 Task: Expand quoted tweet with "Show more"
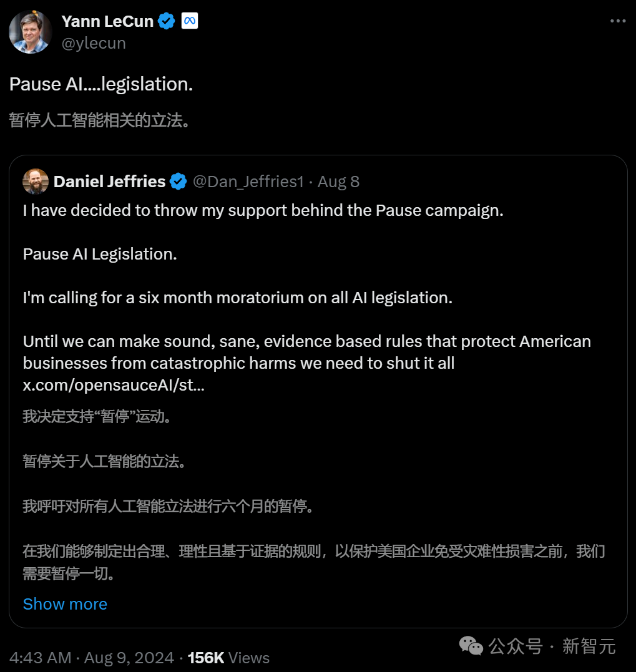click(65, 604)
